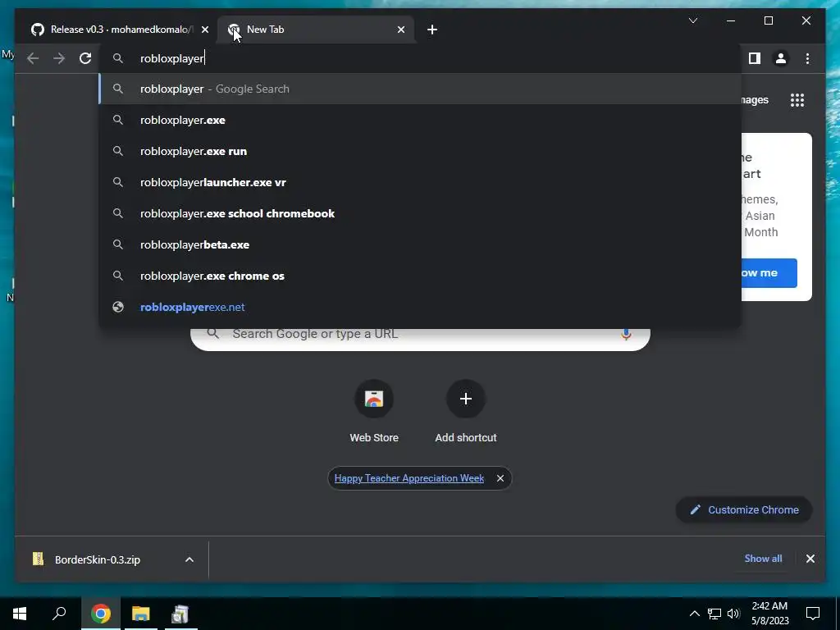Image resolution: width=840 pixels, height=630 pixels.
Task: Open clock showing 2:42 AM
Action: coord(769,614)
